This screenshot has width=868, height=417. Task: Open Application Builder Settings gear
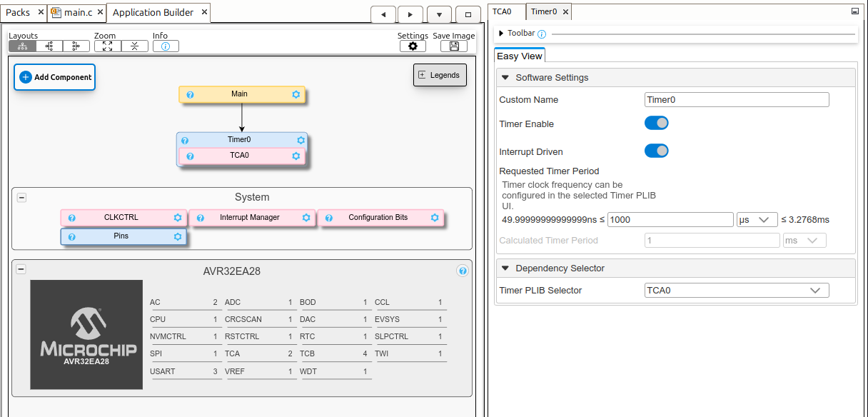pos(413,46)
